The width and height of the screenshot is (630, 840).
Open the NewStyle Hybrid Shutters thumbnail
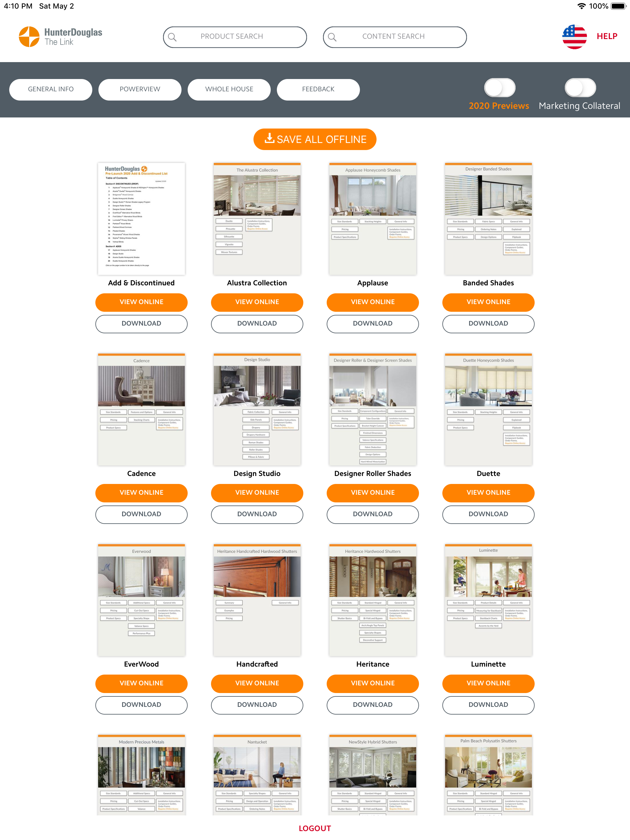point(373,775)
